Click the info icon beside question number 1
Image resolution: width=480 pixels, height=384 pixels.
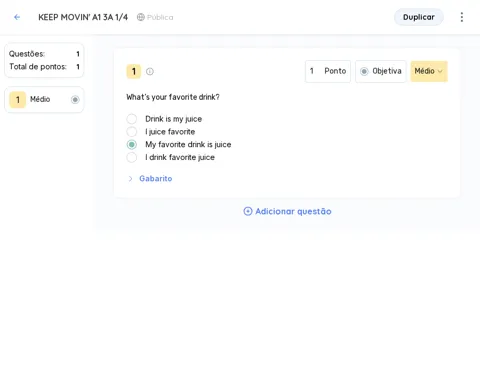(x=150, y=71)
